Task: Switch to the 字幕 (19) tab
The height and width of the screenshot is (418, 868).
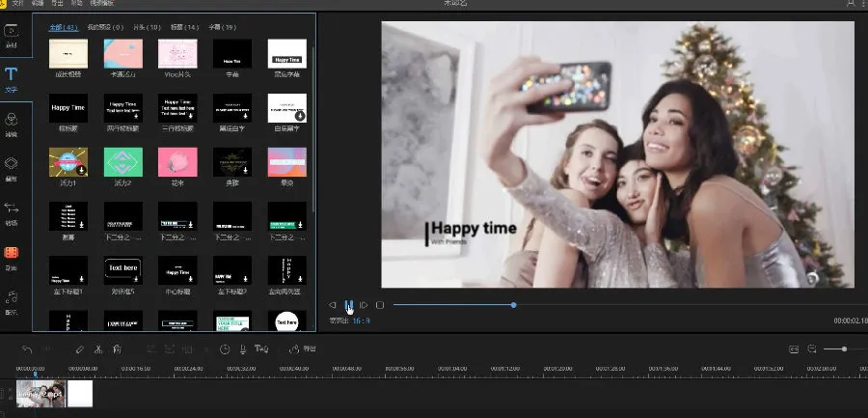Action: click(222, 27)
